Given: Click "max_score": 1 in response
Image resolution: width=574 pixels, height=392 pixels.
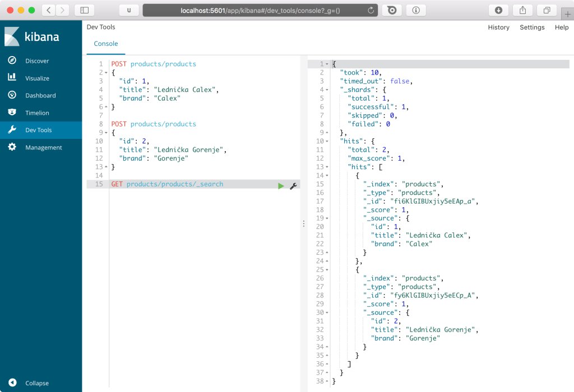Looking at the screenshot, I should point(376,158).
